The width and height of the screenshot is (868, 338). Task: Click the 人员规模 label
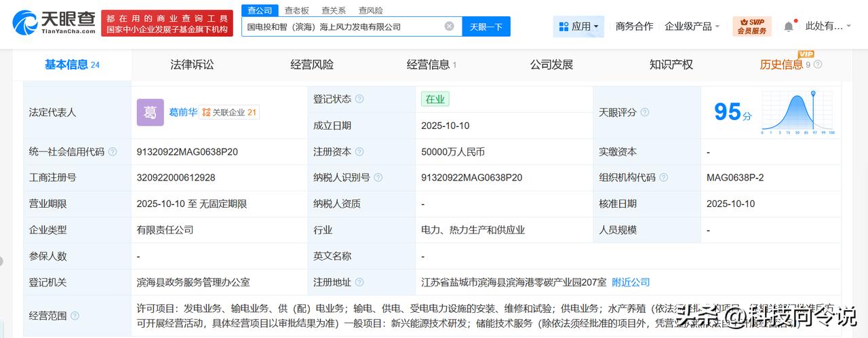tap(618, 230)
